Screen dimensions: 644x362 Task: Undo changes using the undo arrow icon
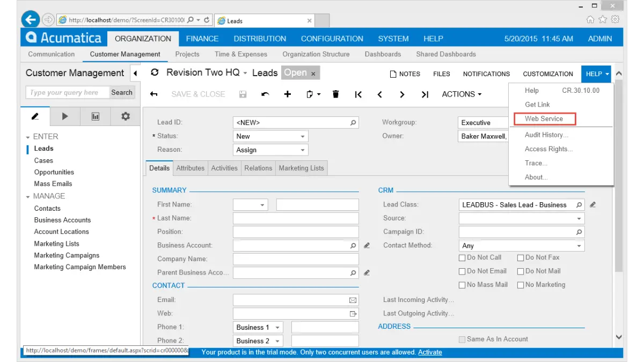[x=265, y=94]
